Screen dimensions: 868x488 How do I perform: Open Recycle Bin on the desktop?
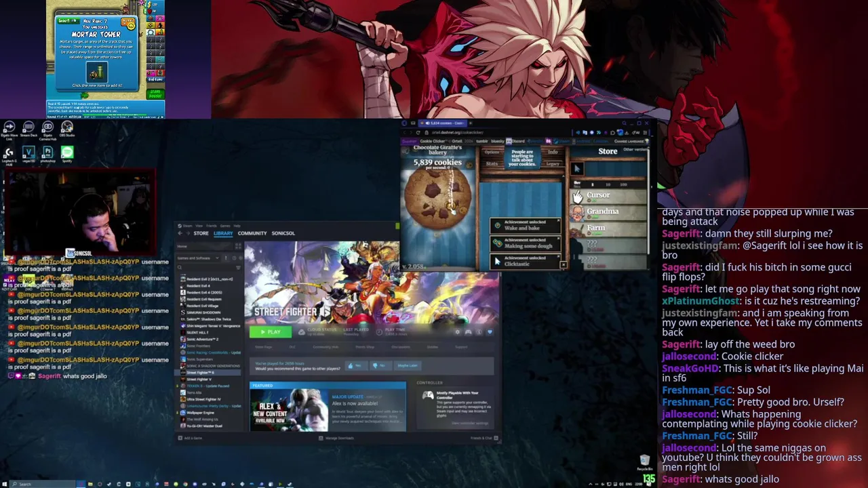click(x=644, y=463)
